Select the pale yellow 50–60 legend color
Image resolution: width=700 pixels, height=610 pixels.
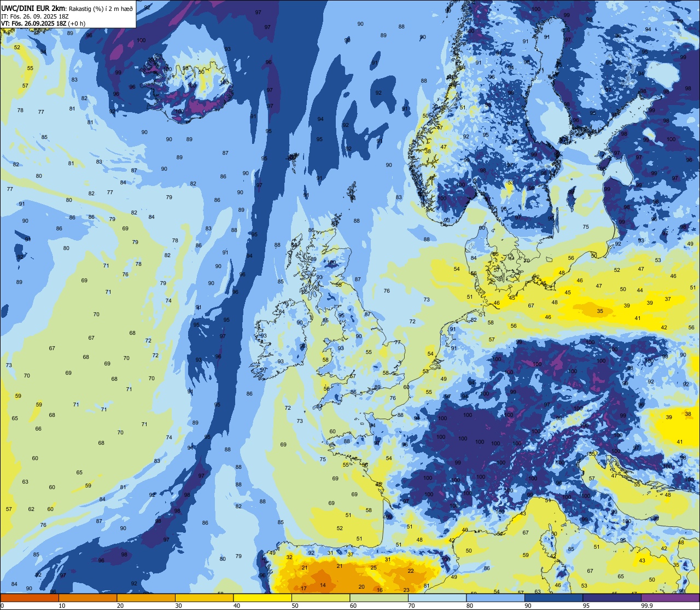(x=320, y=597)
